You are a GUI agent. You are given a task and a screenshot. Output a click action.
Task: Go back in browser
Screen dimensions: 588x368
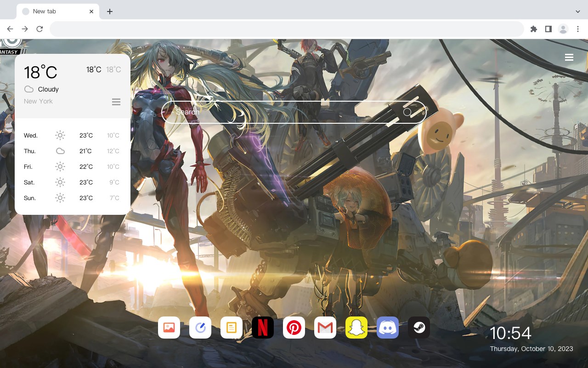click(x=10, y=29)
